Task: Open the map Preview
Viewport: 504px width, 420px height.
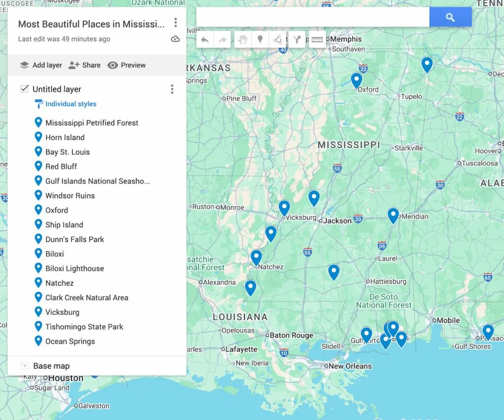Action: coord(126,65)
